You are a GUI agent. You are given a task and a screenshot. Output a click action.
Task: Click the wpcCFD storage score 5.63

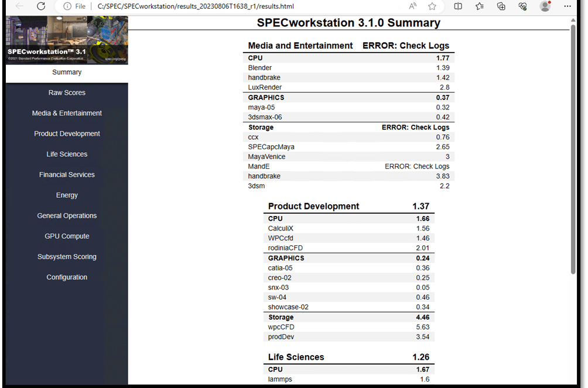(423, 327)
